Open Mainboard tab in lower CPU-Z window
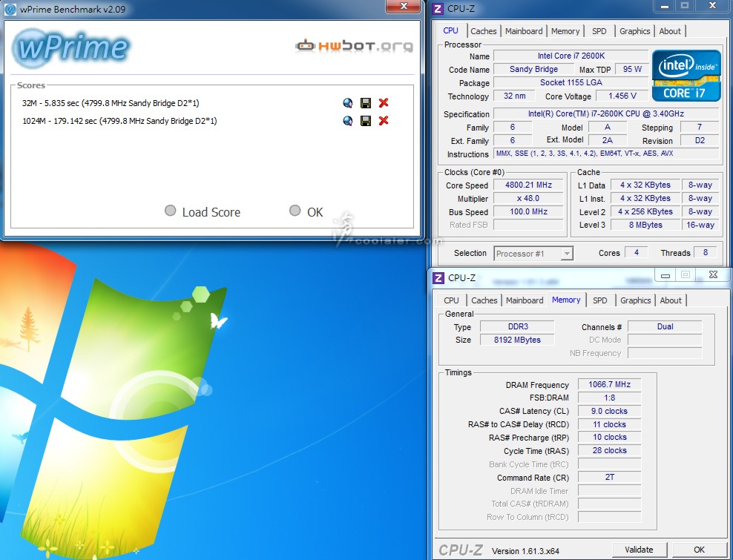Viewport: 733px width, 560px height. [x=525, y=300]
